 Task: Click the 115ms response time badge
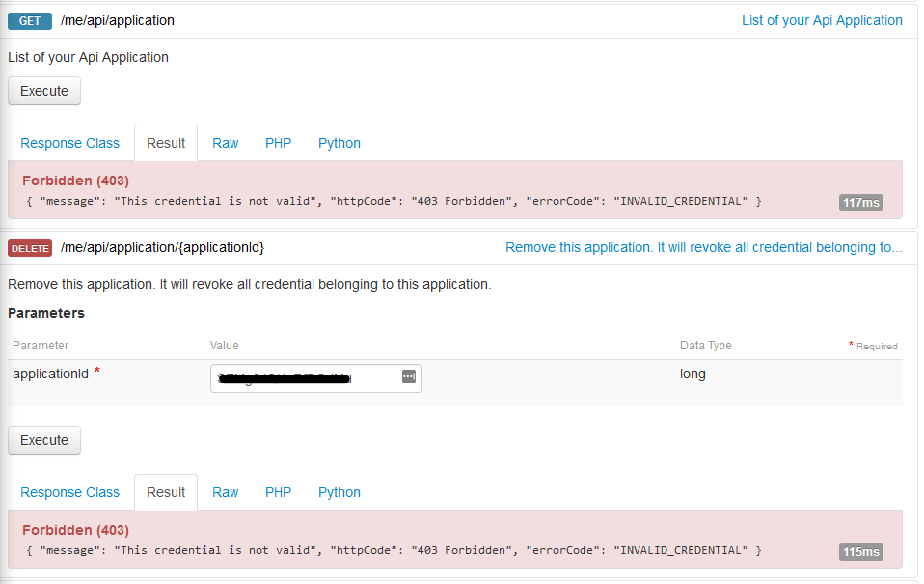860,552
